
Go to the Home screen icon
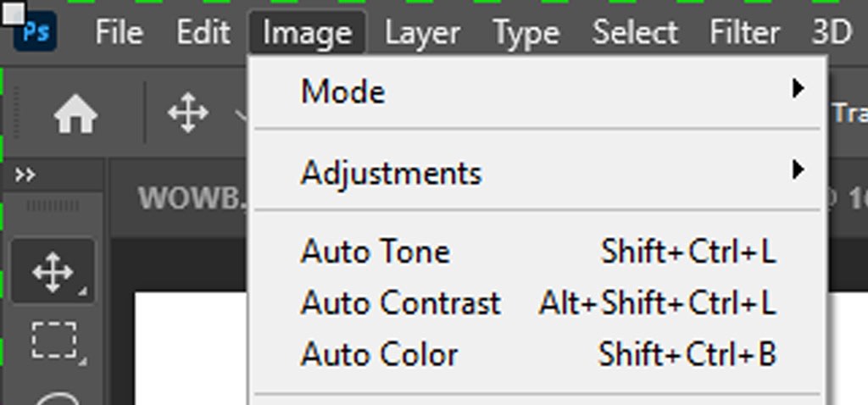75,113
